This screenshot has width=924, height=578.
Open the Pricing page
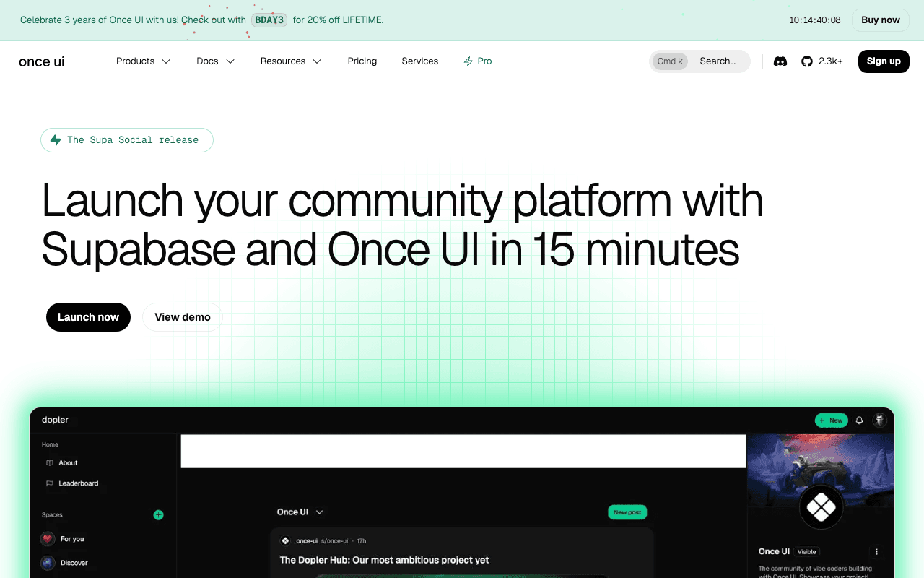pyautogui.click(x=362, y=61)
